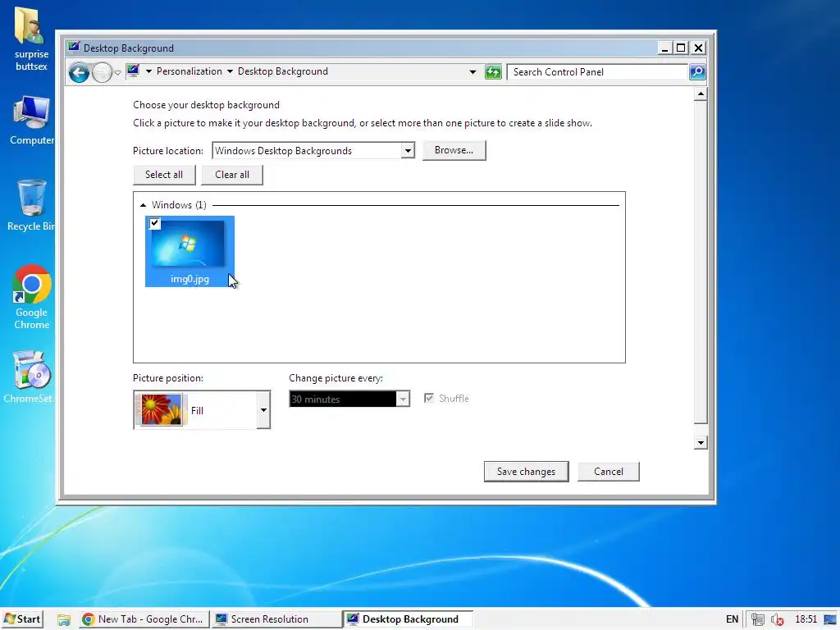Click scrollbar up arrow in dialog
840x630 pixels.
point(701,94)
